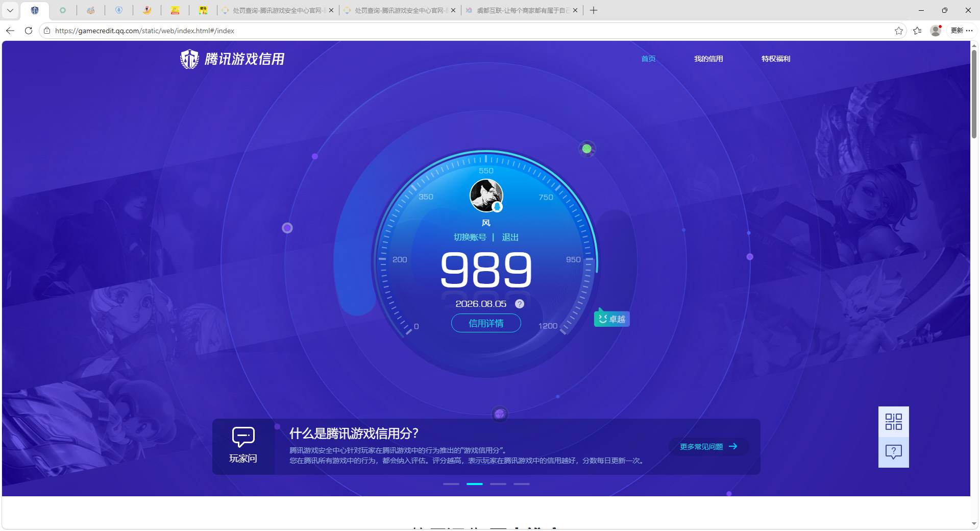The width and height of the screenshot is (980, 531).
Task: Switch to the blue shield favicon tab
Action: pyautogui.click(x=119, y=10)
